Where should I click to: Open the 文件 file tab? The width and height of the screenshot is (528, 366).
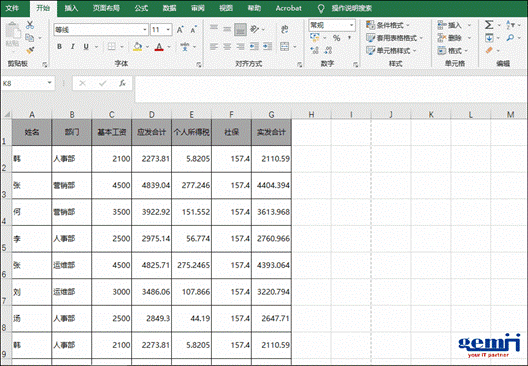[12, 8]
